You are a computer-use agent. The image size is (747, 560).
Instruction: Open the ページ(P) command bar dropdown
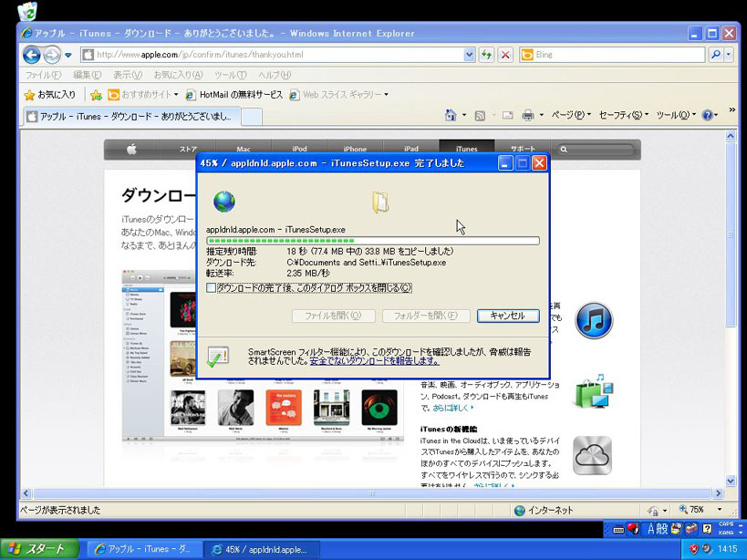pyautogui.click(x=571, y=115)
